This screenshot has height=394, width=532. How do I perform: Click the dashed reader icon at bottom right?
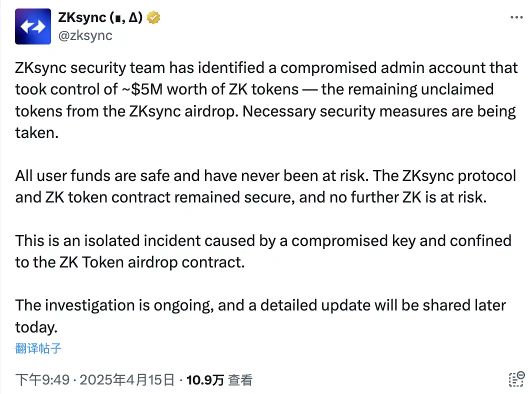pos(516,378)
